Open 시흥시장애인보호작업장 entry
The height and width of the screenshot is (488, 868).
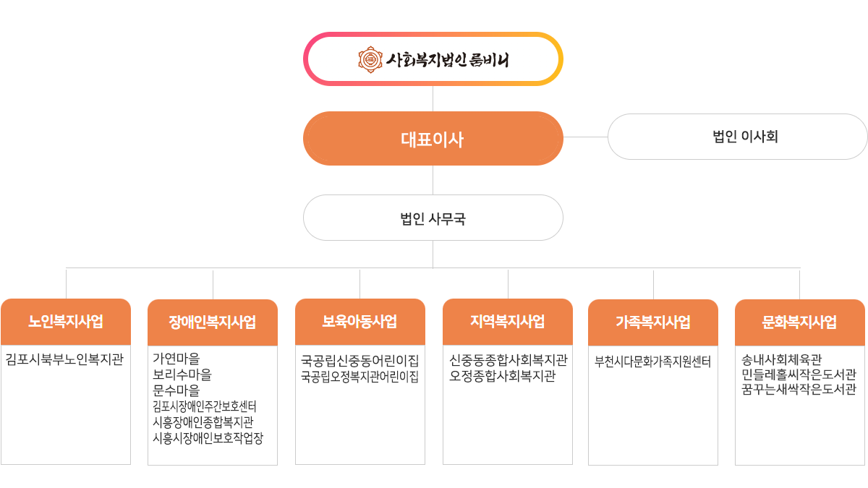coord(208,437)
